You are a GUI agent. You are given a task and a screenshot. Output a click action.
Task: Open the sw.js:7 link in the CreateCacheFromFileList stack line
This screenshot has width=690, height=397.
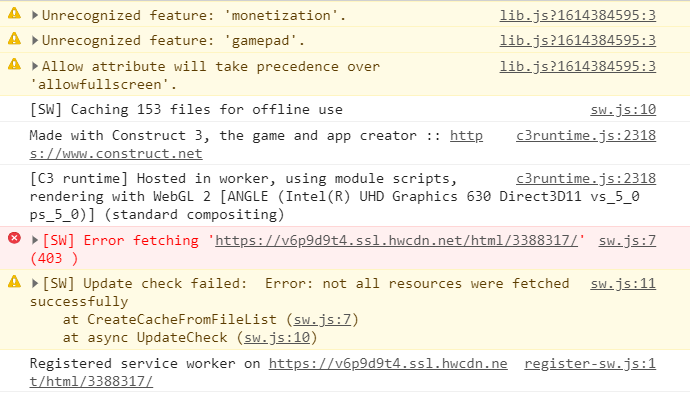(x=322, y=320)
